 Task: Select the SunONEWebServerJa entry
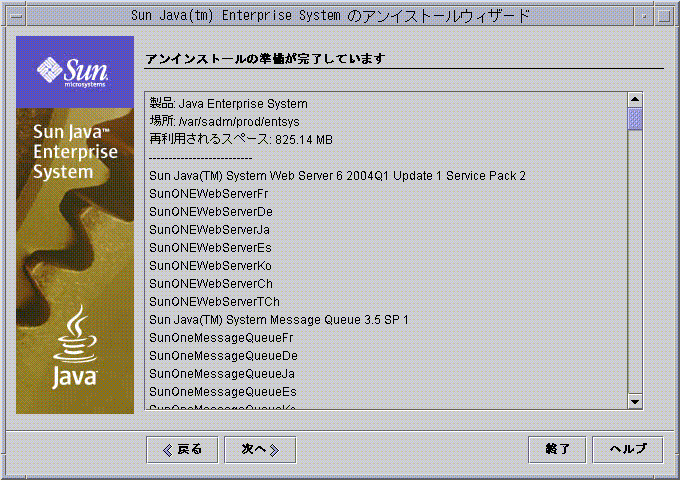pos(209,230)
